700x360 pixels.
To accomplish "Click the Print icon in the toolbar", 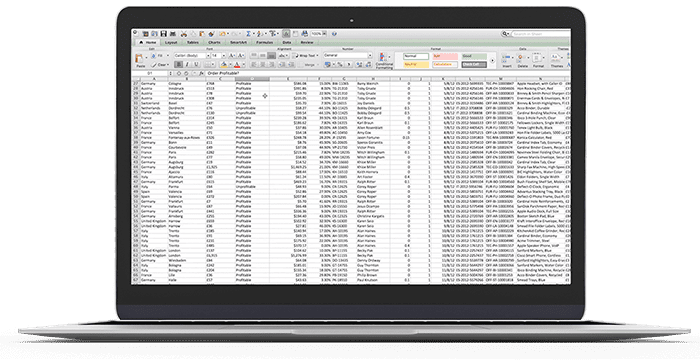I will 173,34.
